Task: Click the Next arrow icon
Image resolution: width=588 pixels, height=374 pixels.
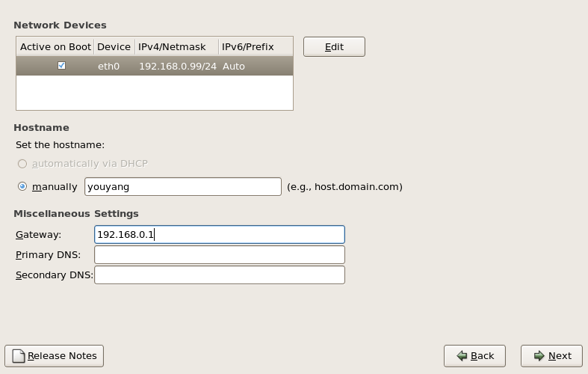Action: [x=539, y=356]
